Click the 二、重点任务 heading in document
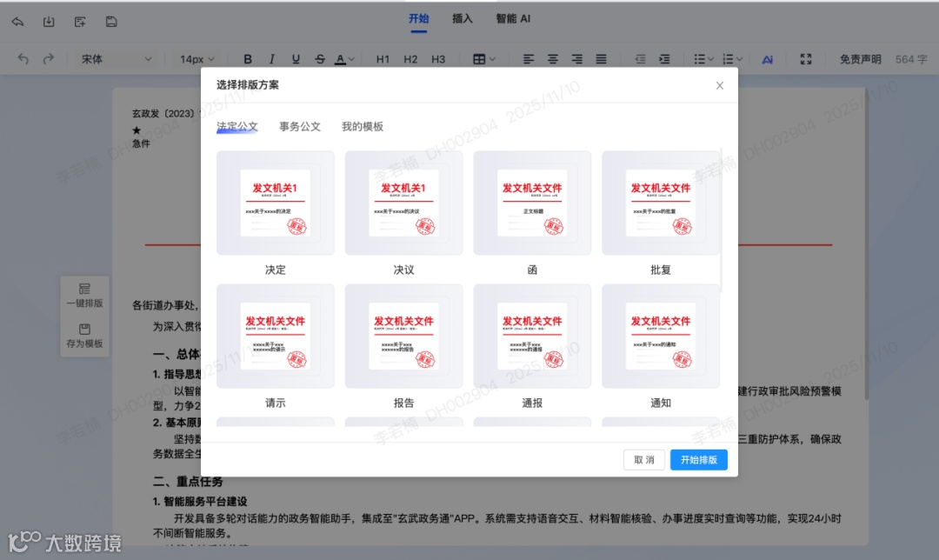Image resolution: width=939 pixels, height=560 pixels. pyautogui.click(x=188, y=482)
